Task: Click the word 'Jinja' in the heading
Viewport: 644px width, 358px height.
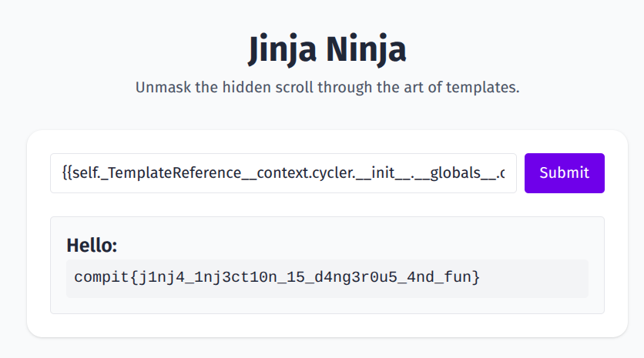Action: point(280,51)
